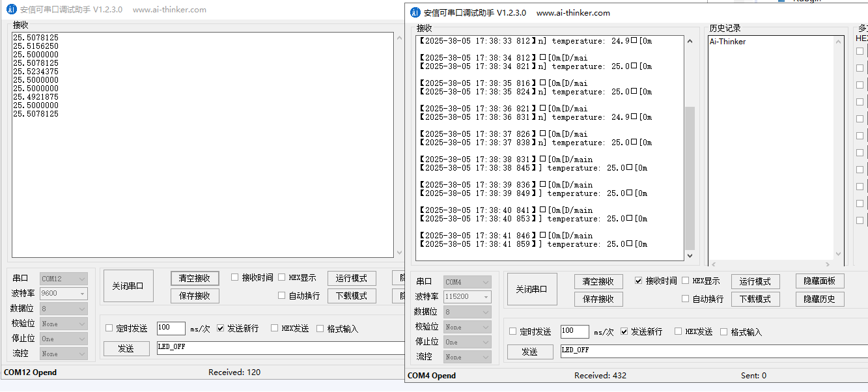Click scroll-down arrow in COM12 receive area
The image size is (868, 392).
click(x=399, y=252)
